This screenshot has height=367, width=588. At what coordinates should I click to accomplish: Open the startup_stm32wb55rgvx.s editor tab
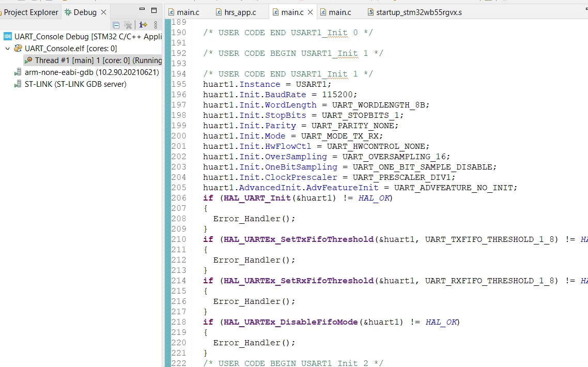419,12
